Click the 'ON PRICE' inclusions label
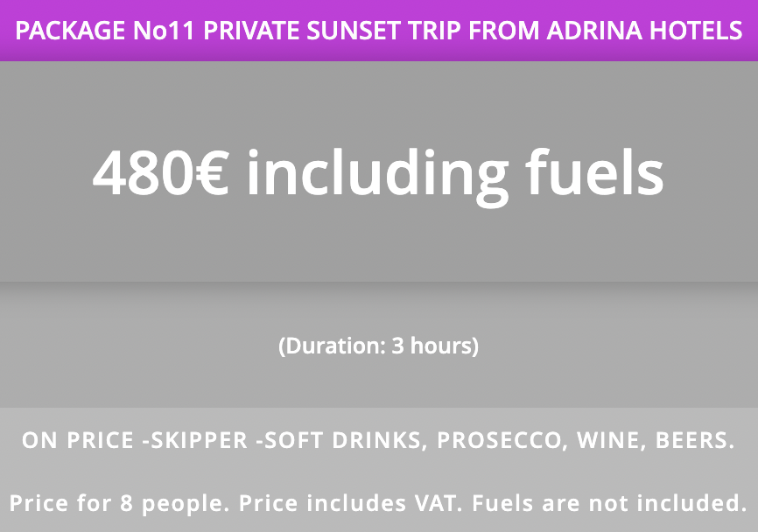The width and height of the screenshot is (758, 532). (78, 440)
